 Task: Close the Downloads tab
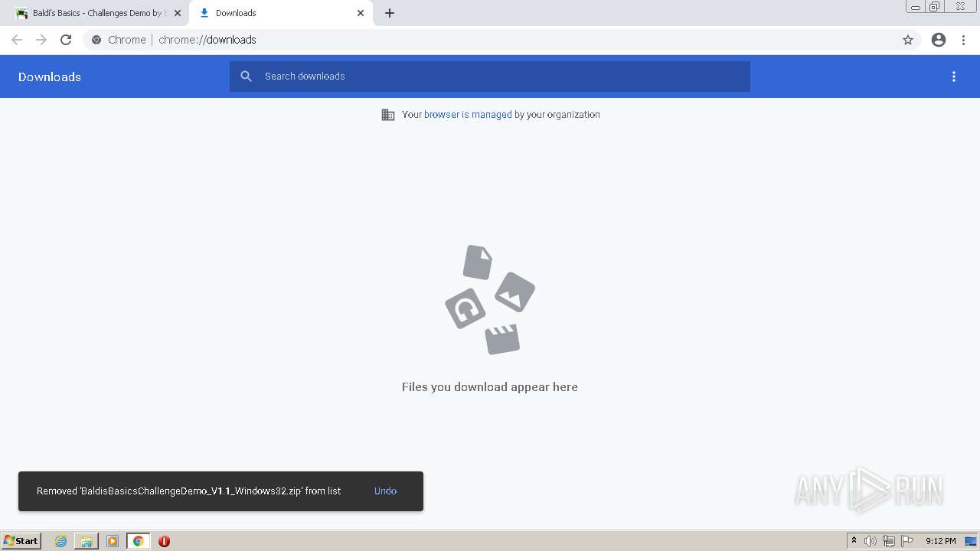pos(361,13)
